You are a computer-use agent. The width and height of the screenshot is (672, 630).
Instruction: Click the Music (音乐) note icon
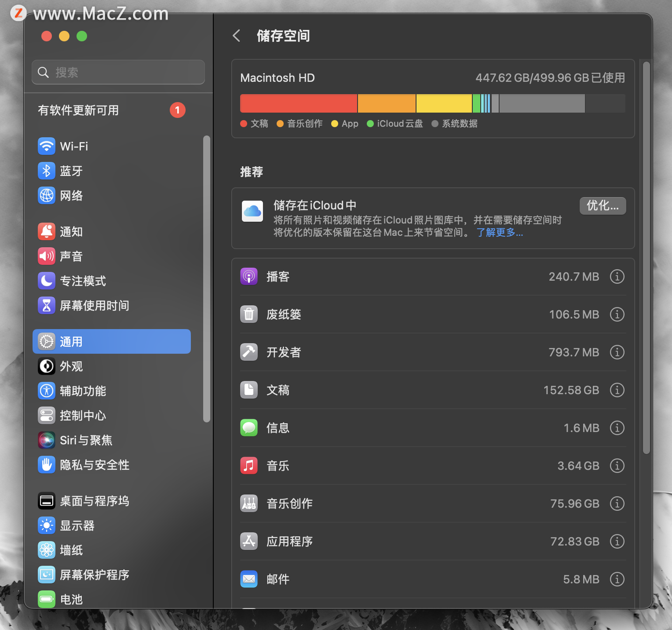[249, 466]
